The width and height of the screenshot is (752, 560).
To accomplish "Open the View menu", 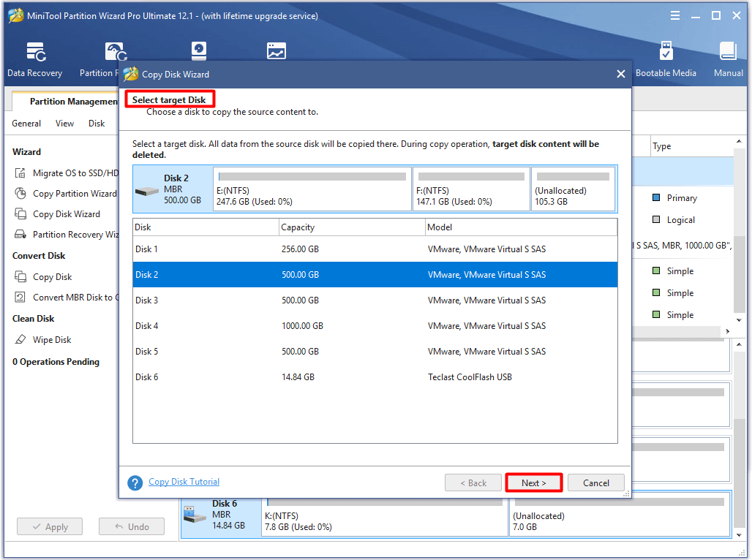I will click(x=65, y=124).
